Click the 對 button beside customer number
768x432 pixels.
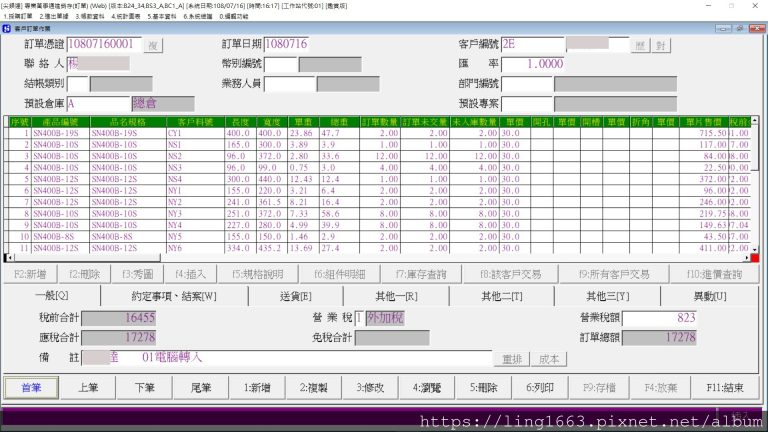pyautogui.click(x=661, y=46)
